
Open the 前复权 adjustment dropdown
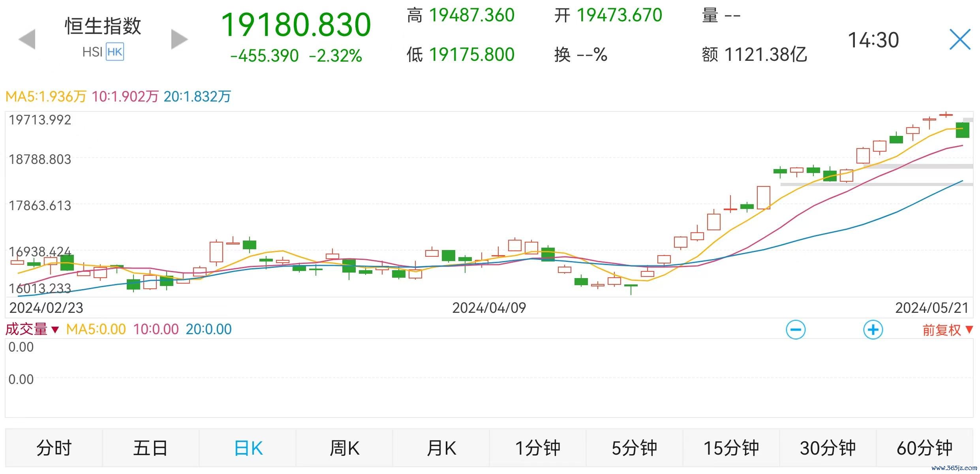click(x=947, y=330)
